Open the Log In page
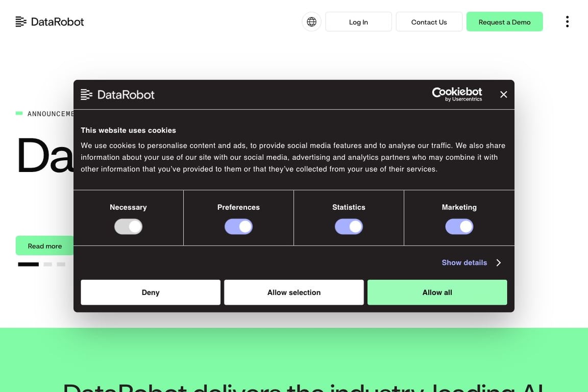The height and width of the screenshot is (392, 588). coord(358,22)
